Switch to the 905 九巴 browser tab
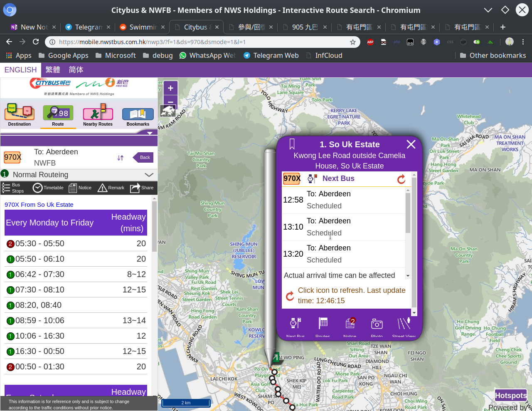This screenshot has height=411, width=532. tap(305, 27)
